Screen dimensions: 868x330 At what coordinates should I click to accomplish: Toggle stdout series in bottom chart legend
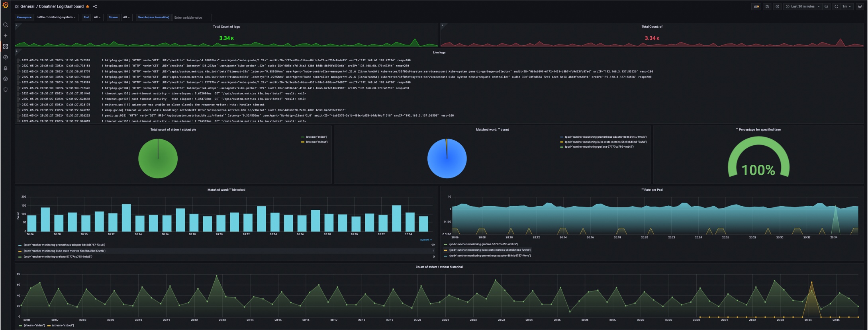click(x=61, y=325)
